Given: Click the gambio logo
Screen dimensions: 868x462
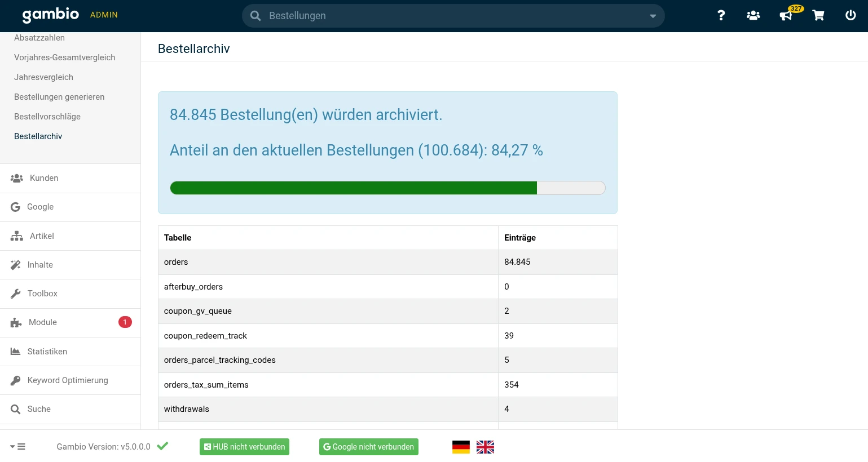Looking at the screenshot, I should point(51,15).
